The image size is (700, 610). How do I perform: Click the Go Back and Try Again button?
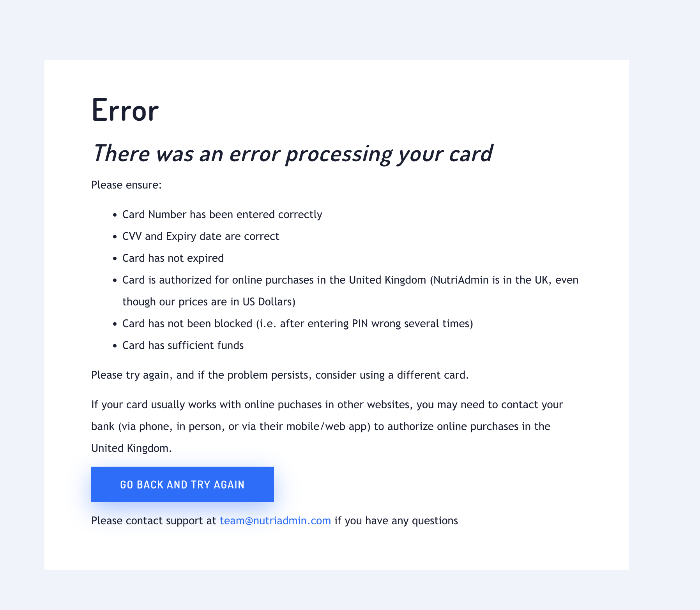pos(182,484)
